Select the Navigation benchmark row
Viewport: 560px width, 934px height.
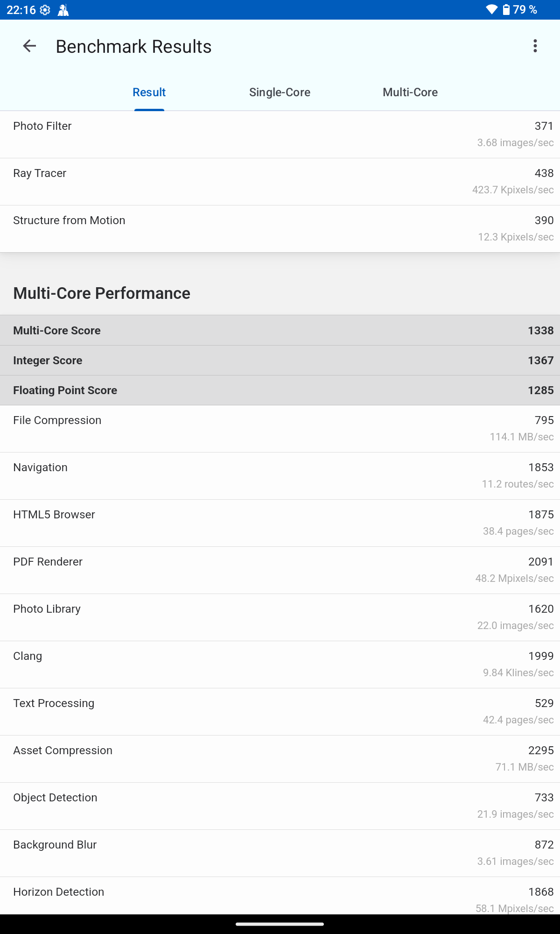(280, 476)
